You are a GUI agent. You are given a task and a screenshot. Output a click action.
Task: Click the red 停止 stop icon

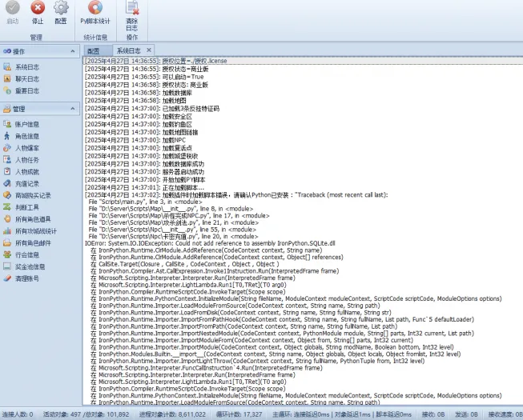coord(38,7)
